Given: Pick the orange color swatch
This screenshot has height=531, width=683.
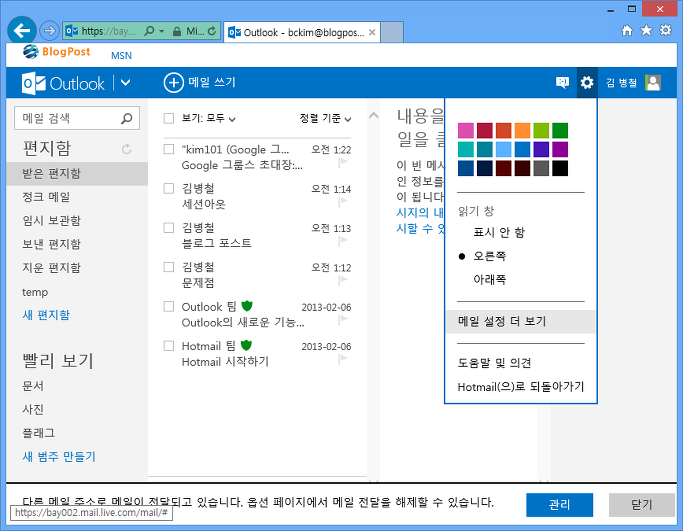Looking at the screenshot, I should [522, 131].
